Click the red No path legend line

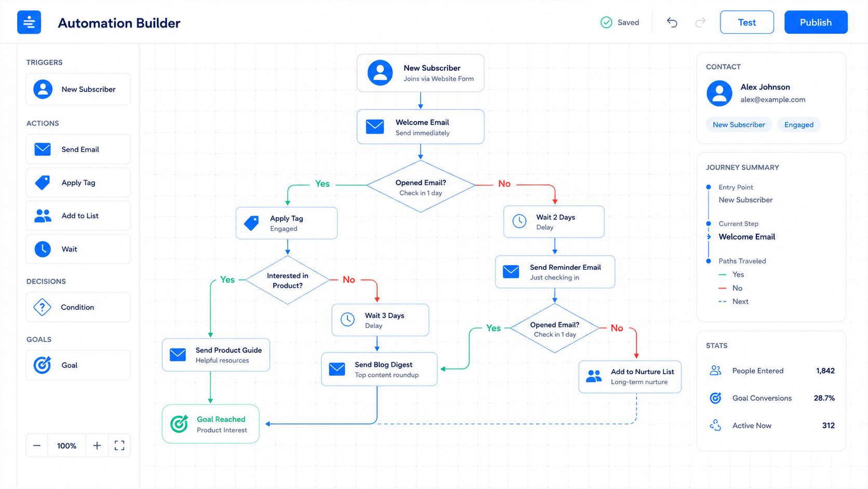723,288
